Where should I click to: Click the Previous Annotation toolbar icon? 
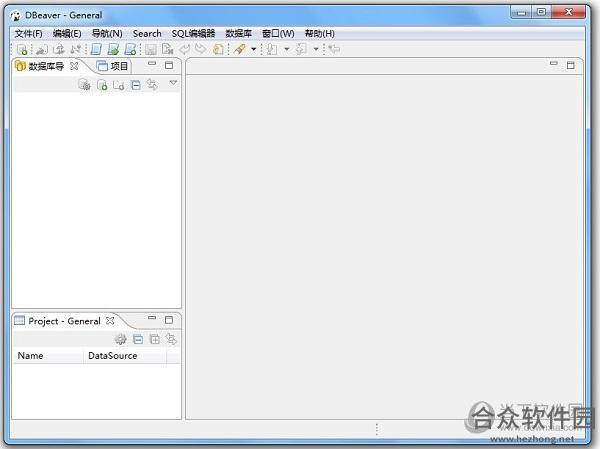pos(301,49)
